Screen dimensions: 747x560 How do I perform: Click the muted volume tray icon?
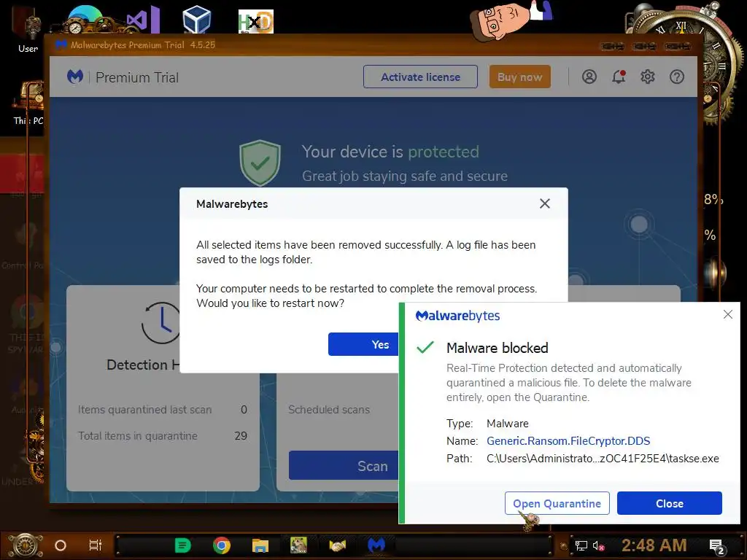point(598,545)
